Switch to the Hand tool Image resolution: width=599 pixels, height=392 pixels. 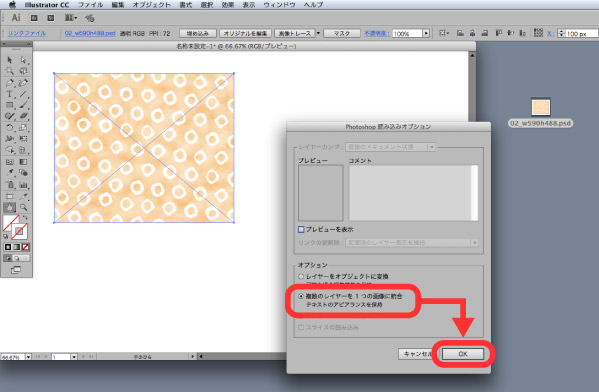[10, 207]
